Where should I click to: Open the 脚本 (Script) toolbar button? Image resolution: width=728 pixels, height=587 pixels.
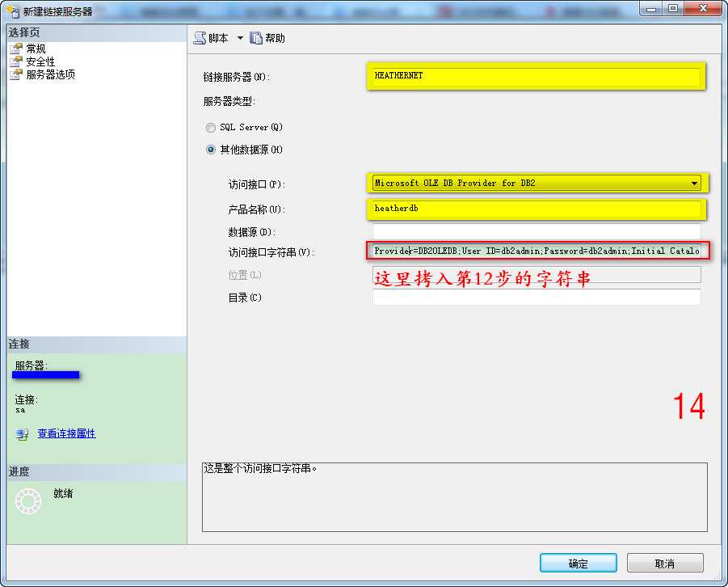(211, 38)
